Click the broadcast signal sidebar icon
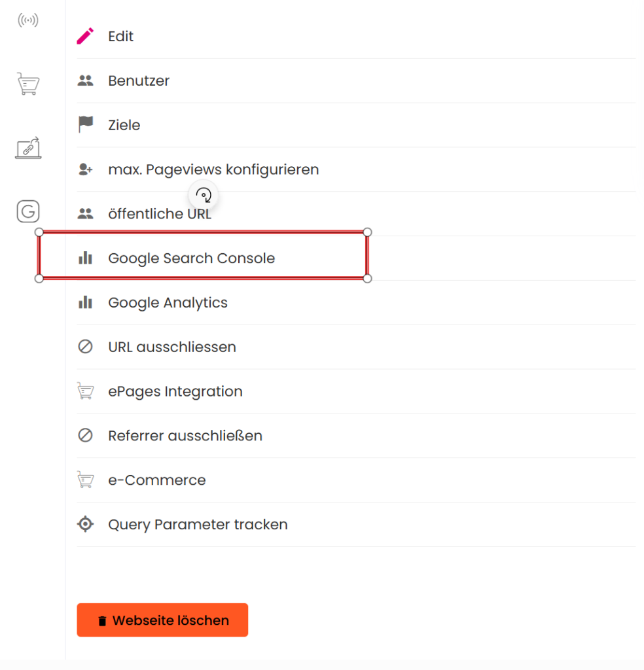Screen dimensions: 644x670 coord(28,20)
